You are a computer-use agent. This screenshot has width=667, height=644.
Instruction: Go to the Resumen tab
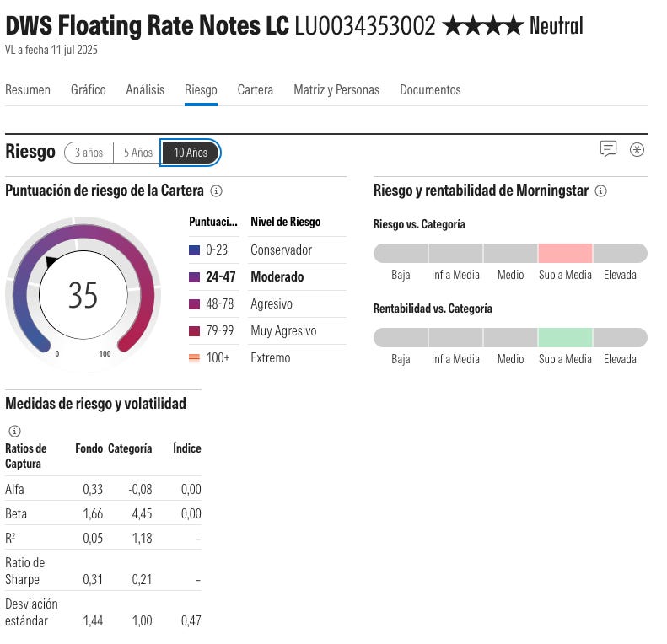28,89
